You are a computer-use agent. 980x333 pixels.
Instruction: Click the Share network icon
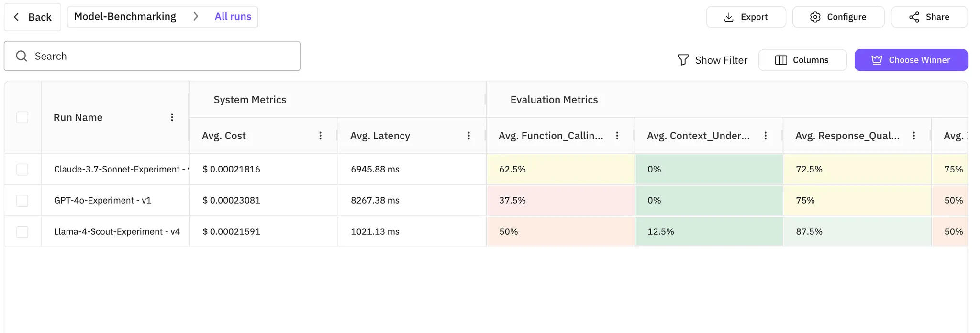pos(914,17)
